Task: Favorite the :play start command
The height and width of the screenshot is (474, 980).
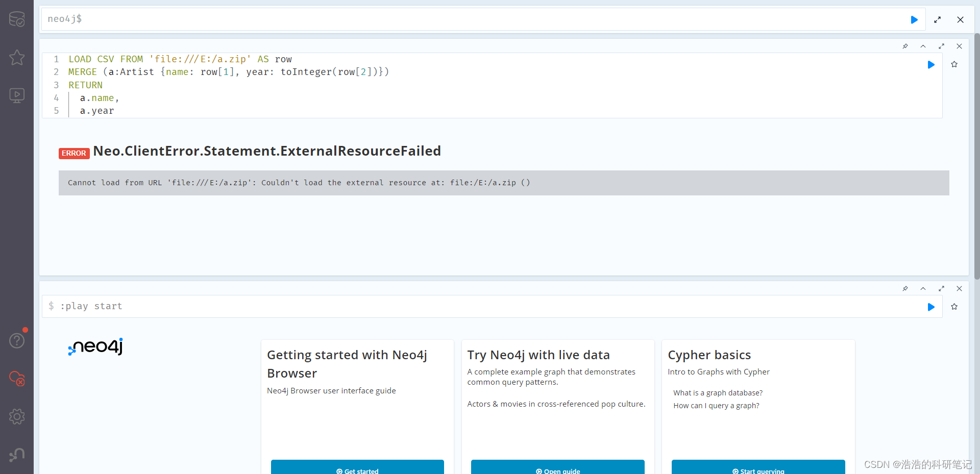Action: (954, 307)
